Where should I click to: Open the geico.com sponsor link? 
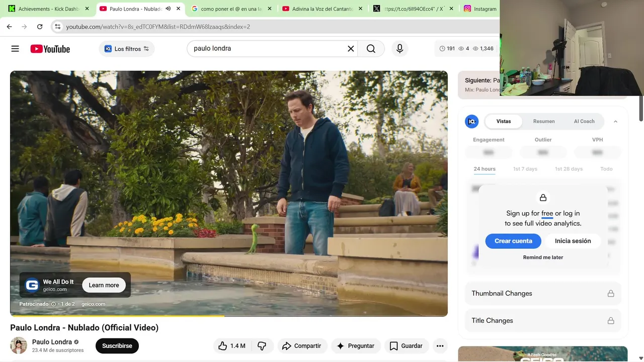click(93, 304)
